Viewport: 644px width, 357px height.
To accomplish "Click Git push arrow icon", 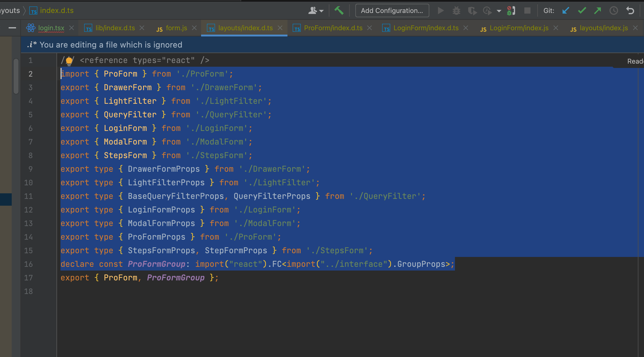I will [597, 11].
